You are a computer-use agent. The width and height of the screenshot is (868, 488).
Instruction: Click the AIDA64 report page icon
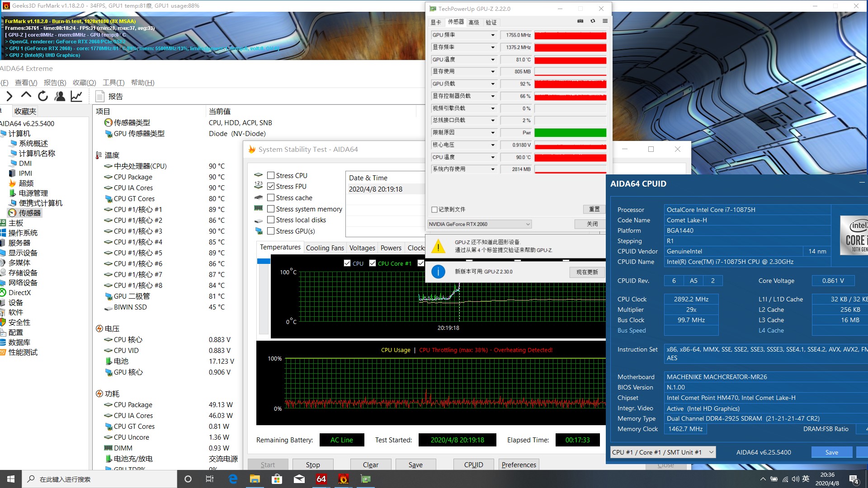[x=100, y=96]
